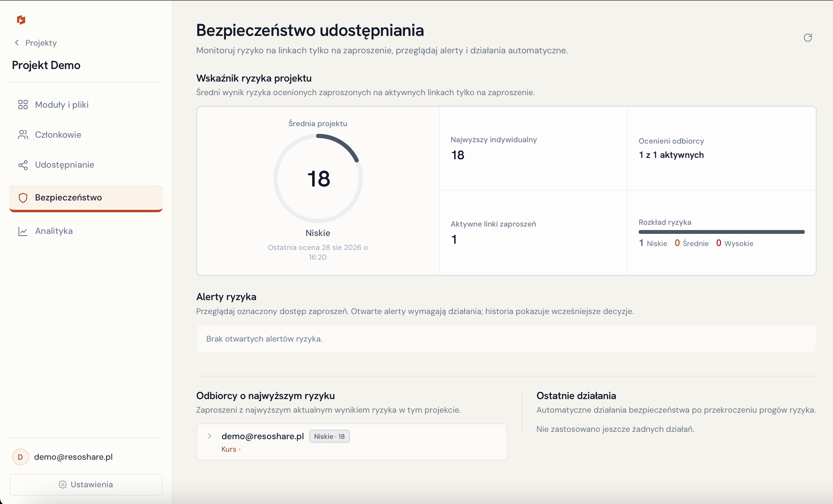Open the Ustawienia settings button
The width and height of the screenshot is (833, 504).
(86, 484)
